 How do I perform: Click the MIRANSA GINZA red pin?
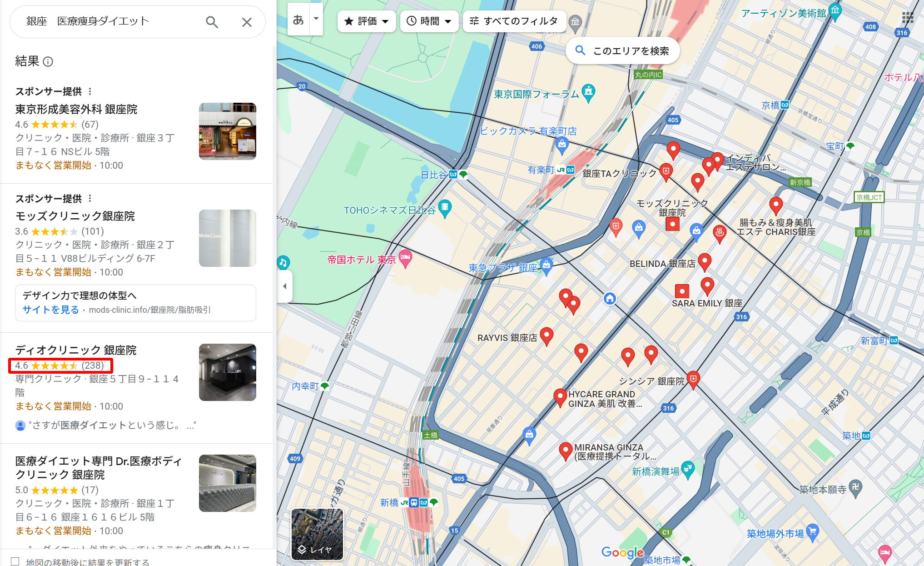(566, 451)
